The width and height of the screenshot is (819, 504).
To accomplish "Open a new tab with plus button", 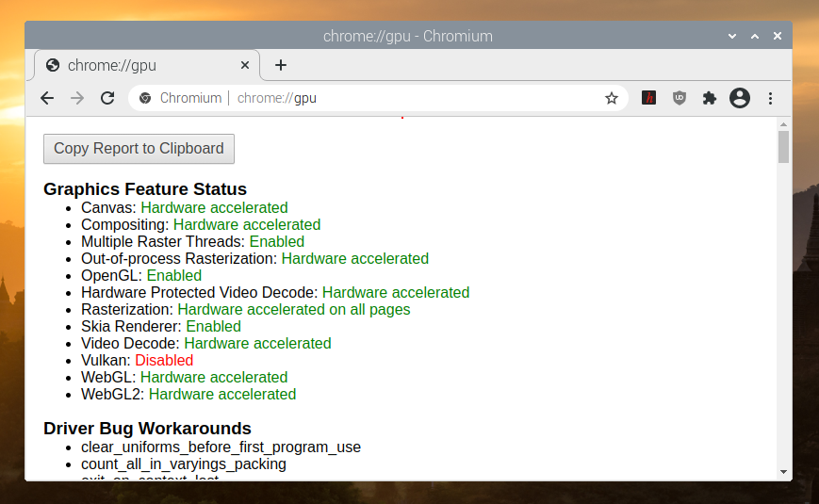I will pyautogui.click(x=281, y=65).
